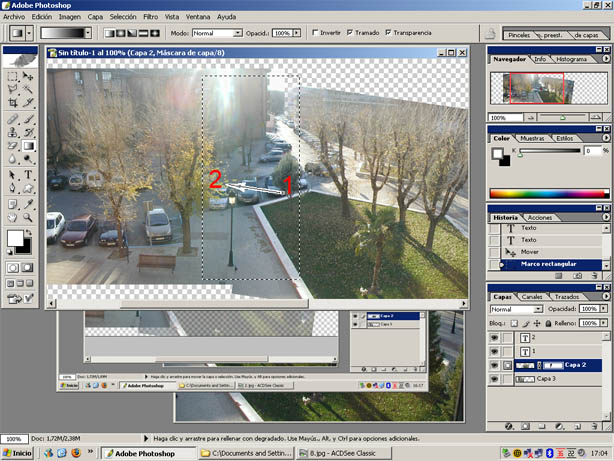
Task: Select the Rectangular Marquee tool
Action: [x=13, y=76]
